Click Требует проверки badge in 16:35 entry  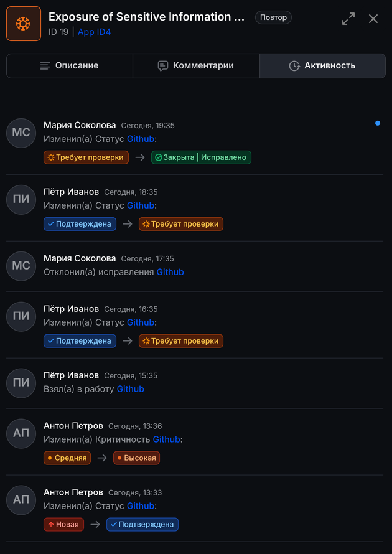click(x=181, y=341)
